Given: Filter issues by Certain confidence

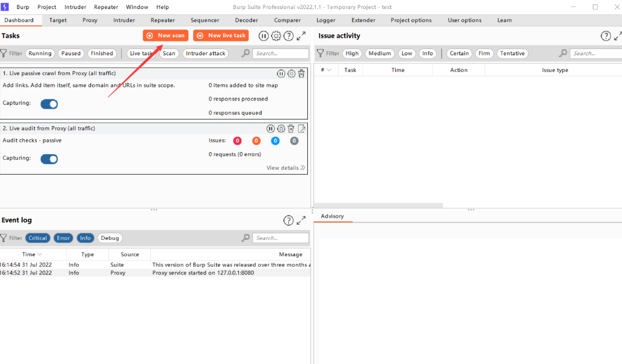Looking at the screenshot, I should tap(459, 53).
